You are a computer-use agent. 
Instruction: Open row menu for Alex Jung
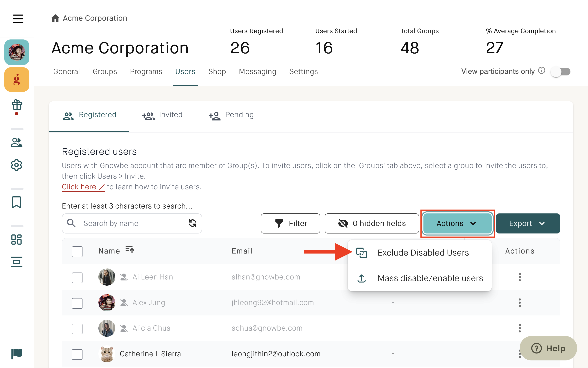click(520, 303)
